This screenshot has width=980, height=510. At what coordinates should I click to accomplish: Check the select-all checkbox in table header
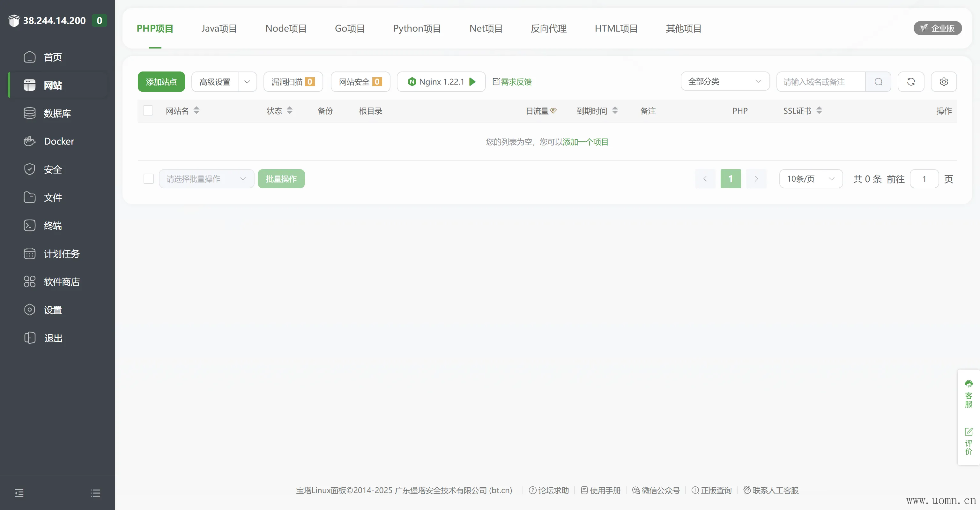148,111
